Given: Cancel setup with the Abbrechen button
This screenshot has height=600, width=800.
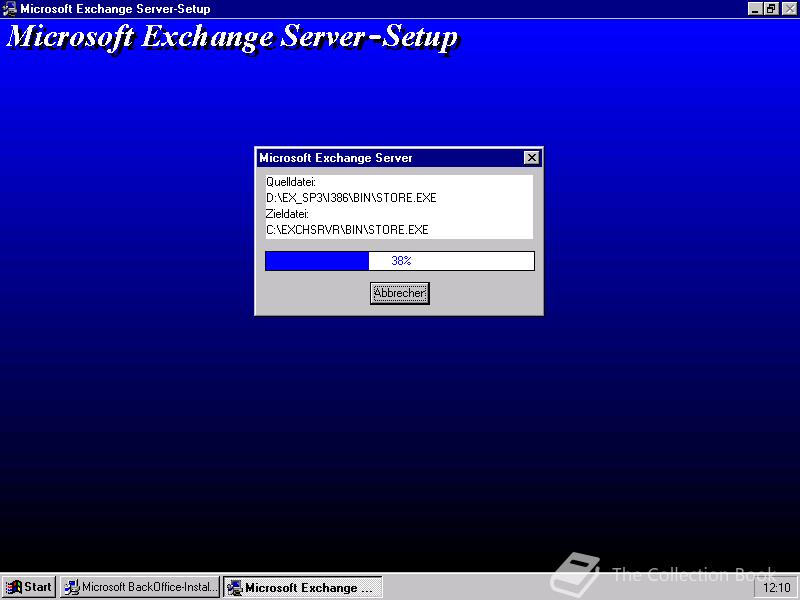Looking at the screenshot, I should tap(399, 293).
